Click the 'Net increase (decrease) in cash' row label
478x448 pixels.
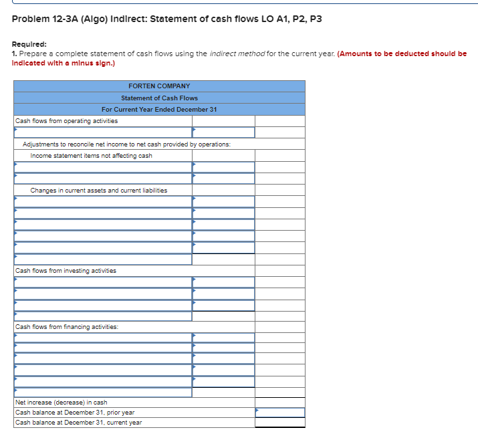(62, 403)
